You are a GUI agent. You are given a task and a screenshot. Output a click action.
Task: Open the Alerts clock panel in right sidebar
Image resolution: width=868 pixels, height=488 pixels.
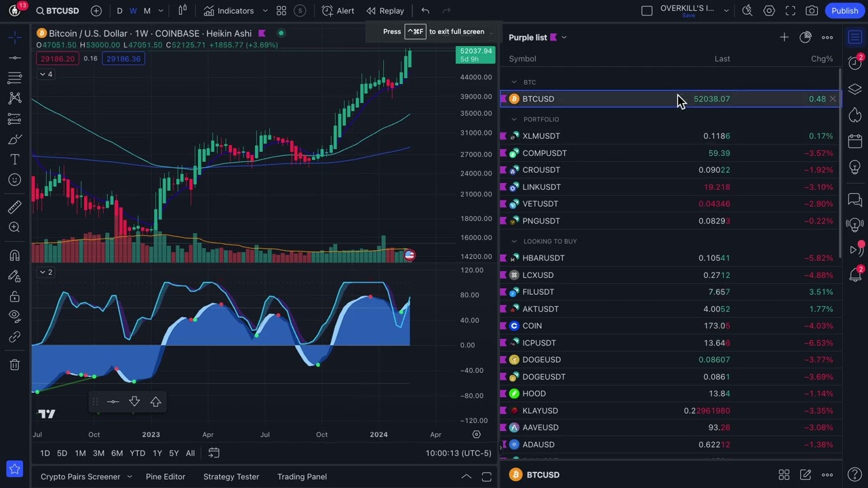(x=855, y=63)
